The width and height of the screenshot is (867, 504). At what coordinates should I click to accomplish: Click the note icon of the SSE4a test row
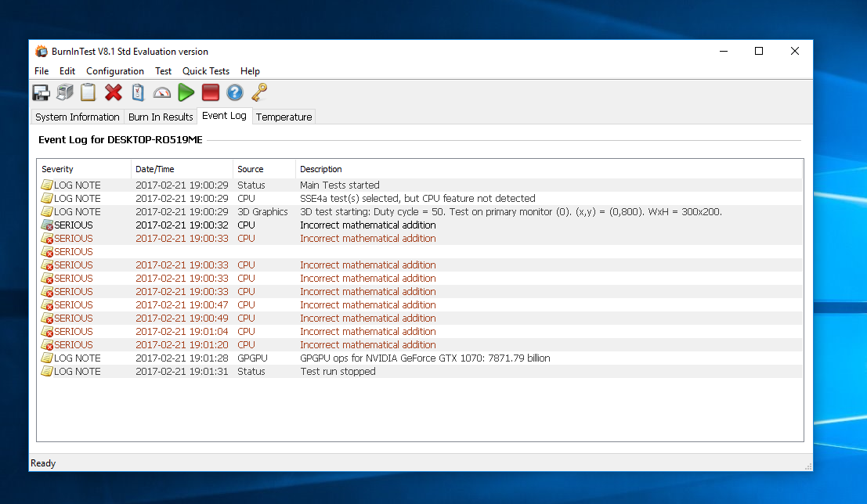[x=47, y=199]
